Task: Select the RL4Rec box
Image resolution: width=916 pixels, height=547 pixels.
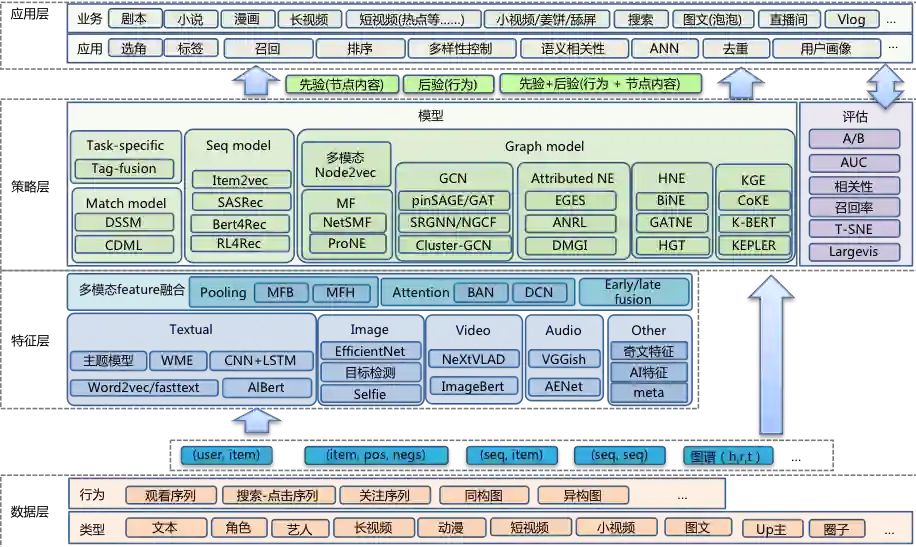Action: tap(240, 244)
